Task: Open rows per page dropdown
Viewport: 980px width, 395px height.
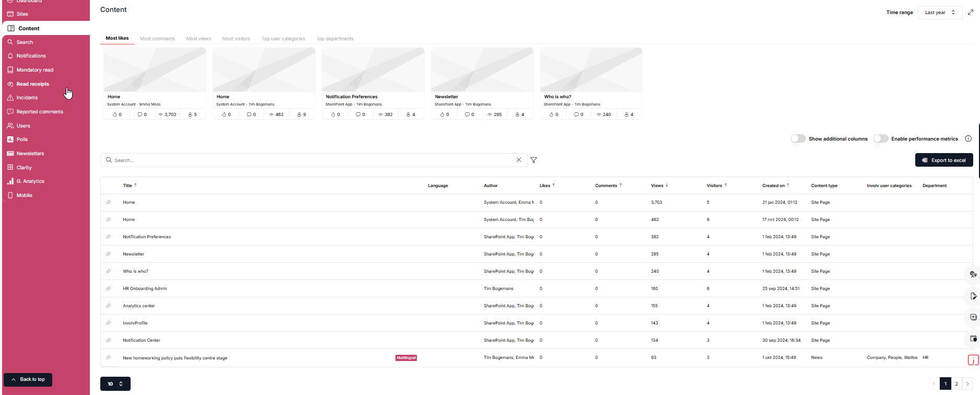Action: tap(115, 384)
